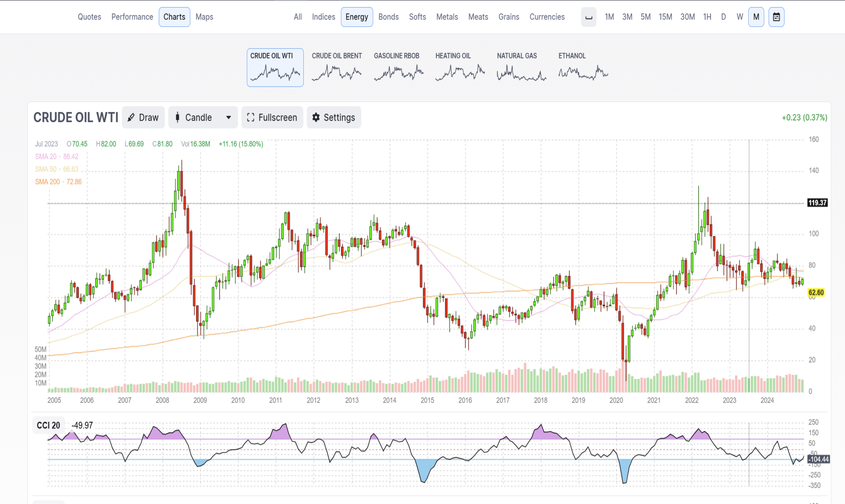Switch to the Metals category tab

tap(447, 17)
